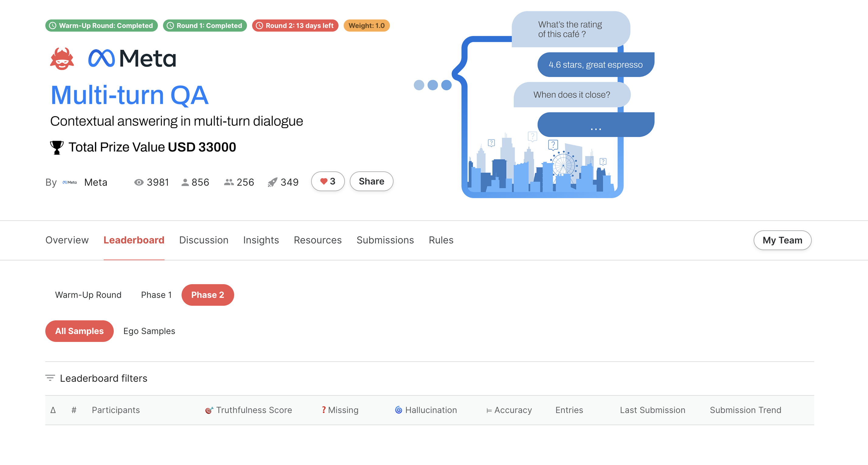This screenshot has width=868, height=465.
Task: Select the Phase 1 leaderboard round
Action: point(156,294)
